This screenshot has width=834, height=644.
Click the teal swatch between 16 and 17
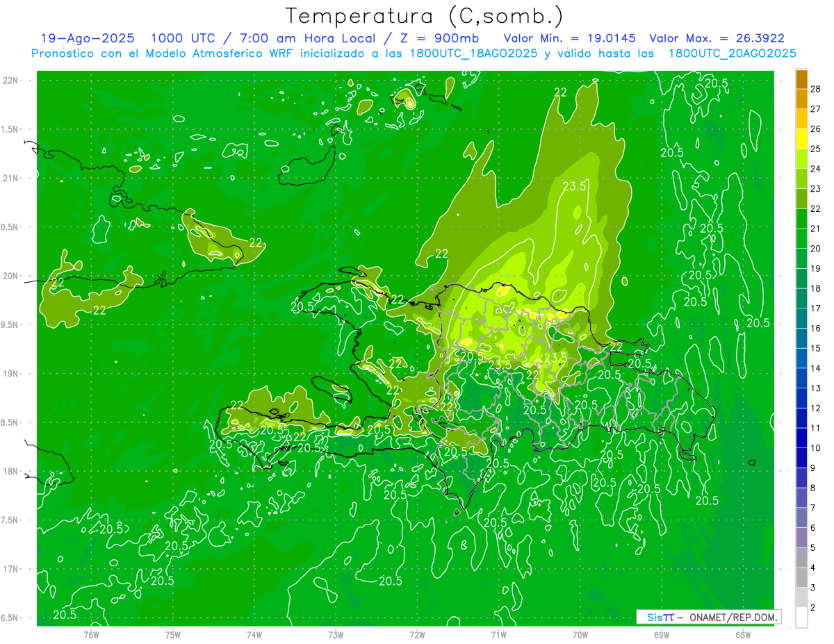[x=801, y=318]
